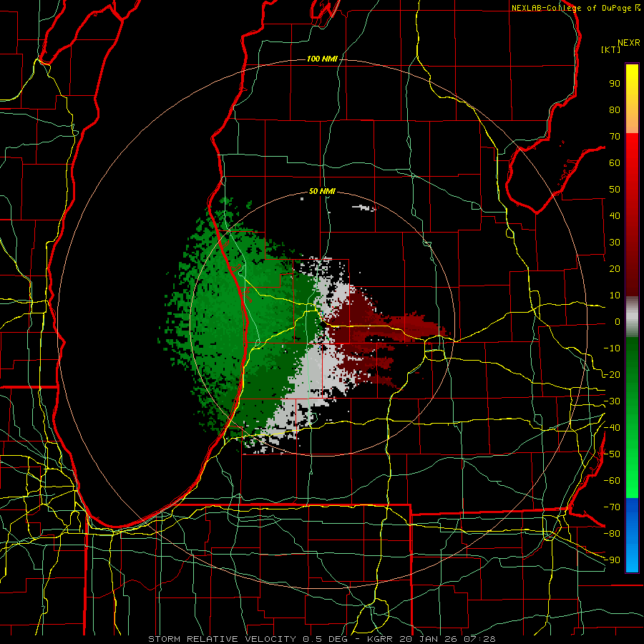Click the -10 value on the velocity scale
The height and width of the screenshot is (644, 644).
(612, 348)
